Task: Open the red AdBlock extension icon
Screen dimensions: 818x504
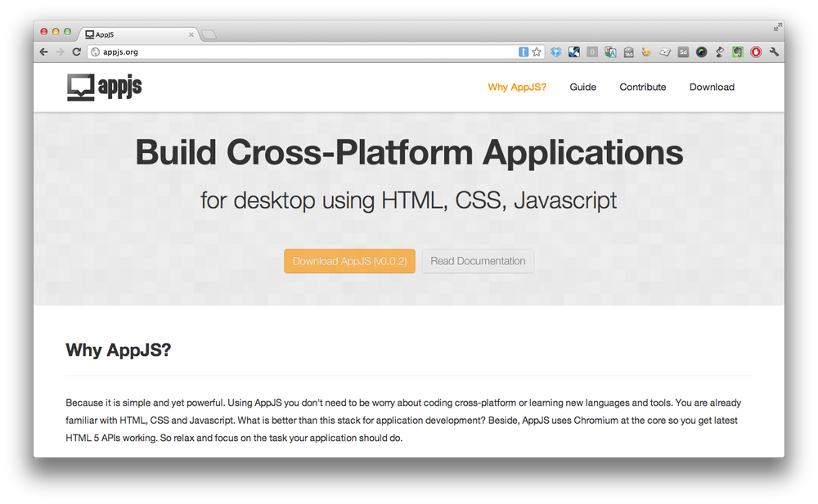Action: 757,52
